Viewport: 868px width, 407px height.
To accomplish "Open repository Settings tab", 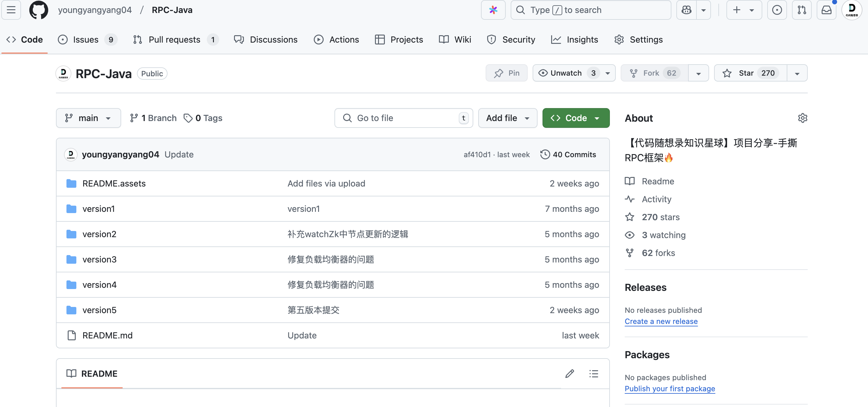I will 638,40.
